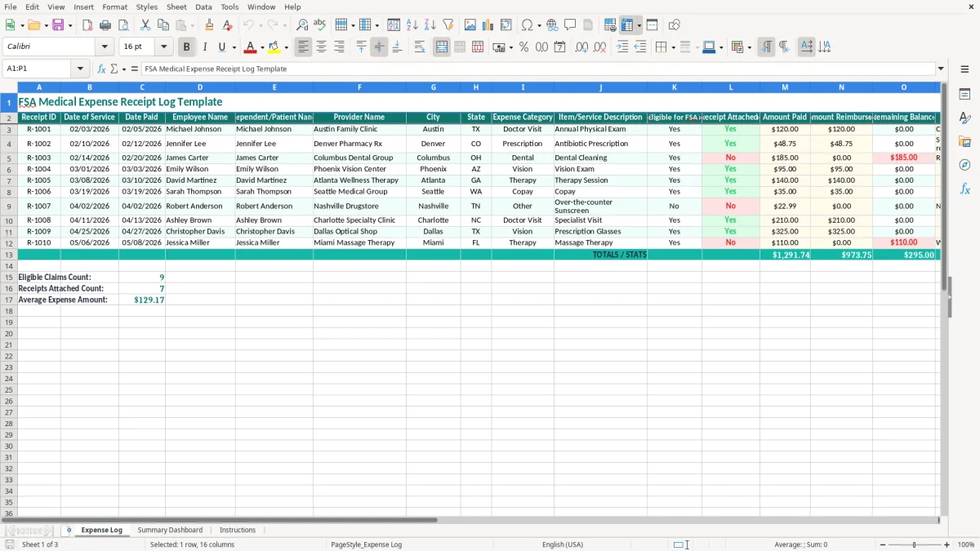Viewport: 980px width, 551px height.
Task: Click the Clone Formatting paintbrush icon
Action: (209, 25)
